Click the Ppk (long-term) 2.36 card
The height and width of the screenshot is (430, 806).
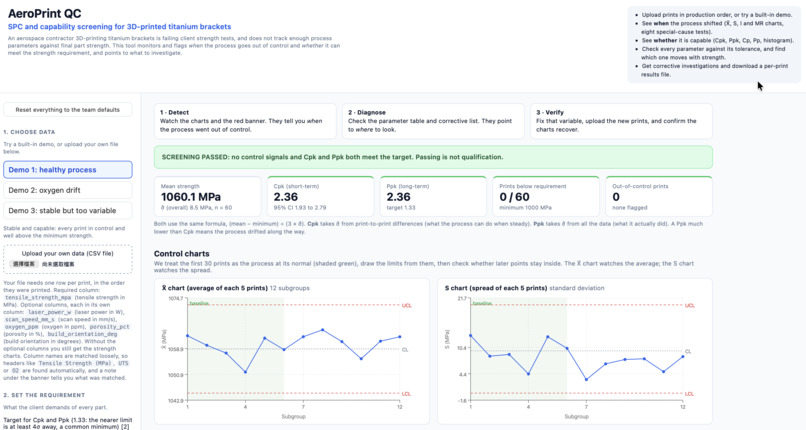click(x=433, y=197)
